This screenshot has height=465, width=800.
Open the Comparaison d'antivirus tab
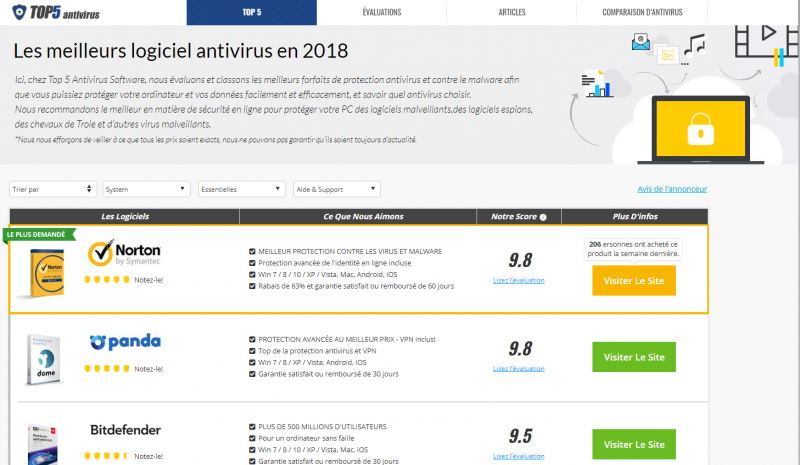coord(642,12)
